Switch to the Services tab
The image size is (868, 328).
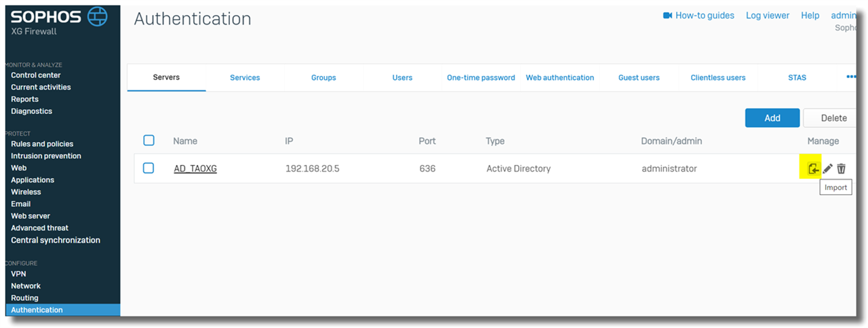point(245,77)
